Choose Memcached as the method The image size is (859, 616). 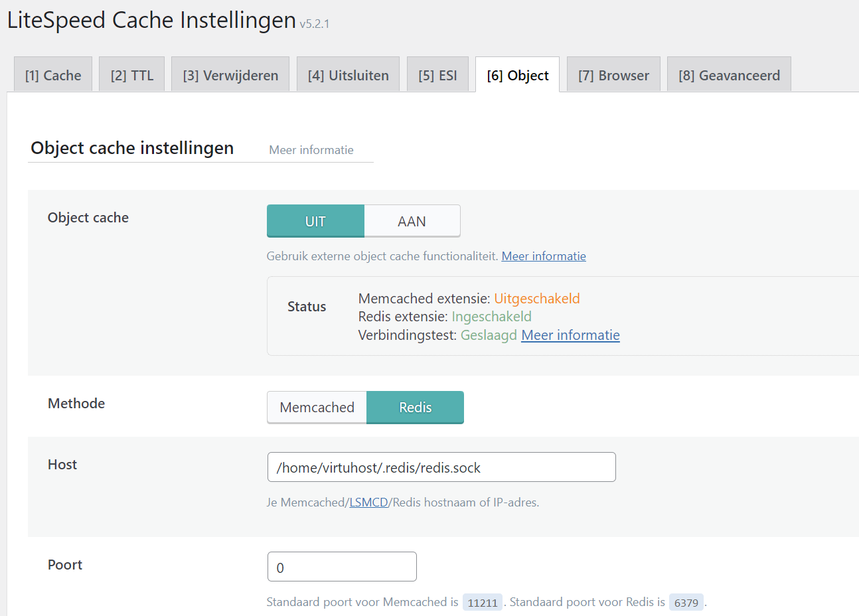[x=317, y=408]
